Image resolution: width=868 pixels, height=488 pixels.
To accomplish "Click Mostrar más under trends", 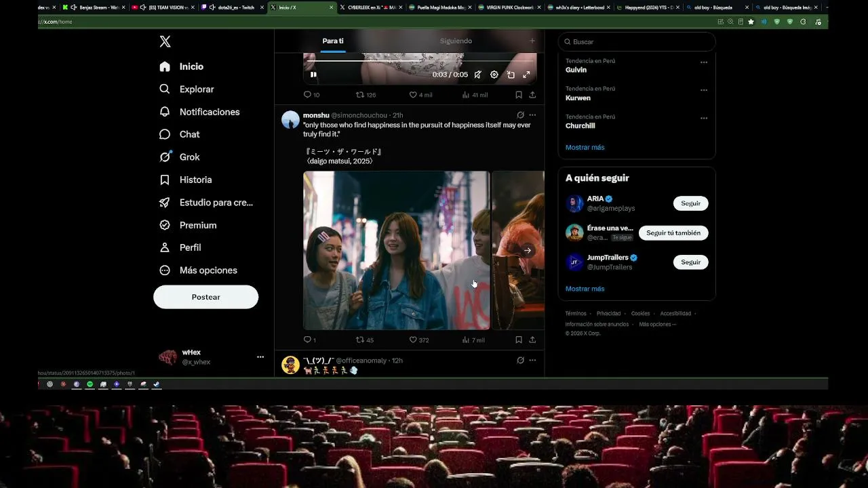I will pos(585,147).
